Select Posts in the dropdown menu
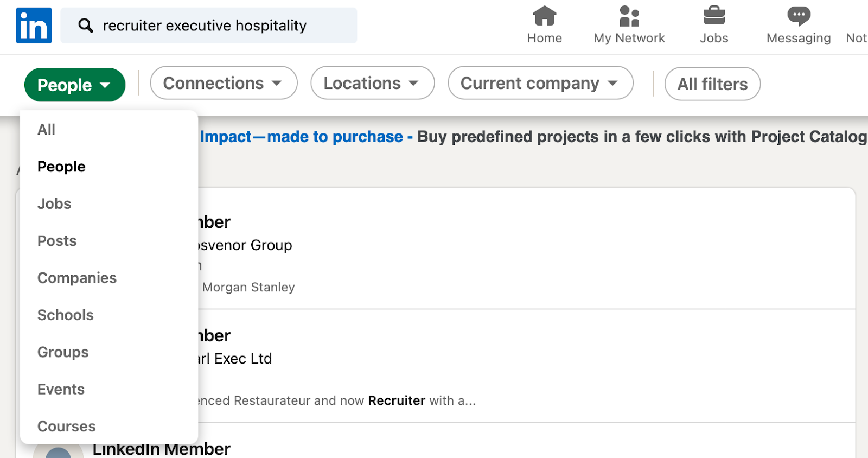Image resolution: width=868 pixels, height=458 pixels. 57,241
